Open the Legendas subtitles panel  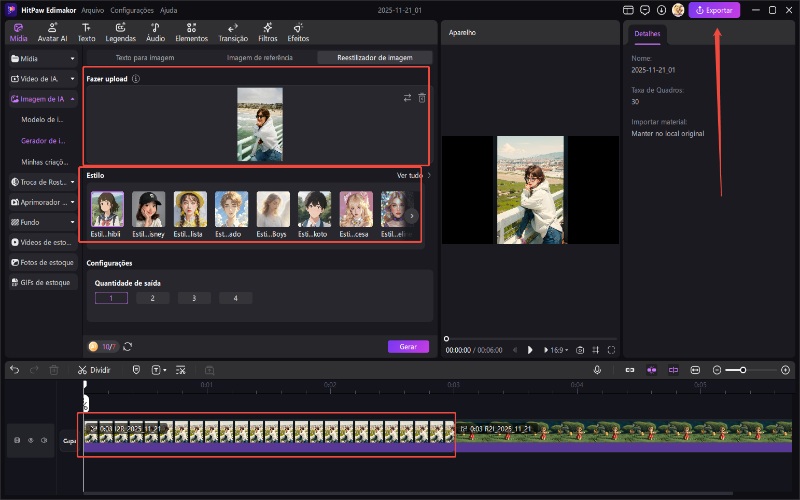(x=120, y=32)
